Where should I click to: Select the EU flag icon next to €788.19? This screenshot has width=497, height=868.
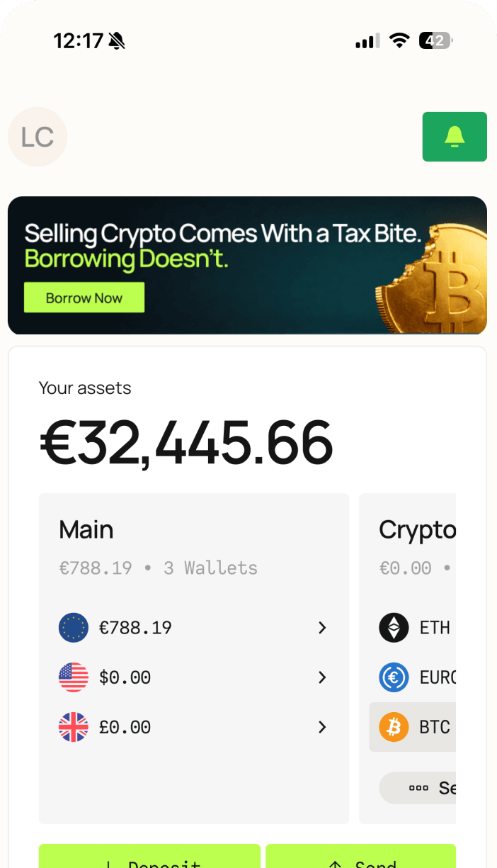(72, 627)
